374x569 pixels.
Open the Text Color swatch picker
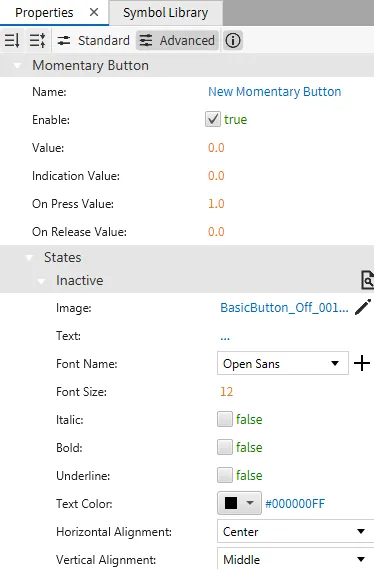[x=239, y=503]
